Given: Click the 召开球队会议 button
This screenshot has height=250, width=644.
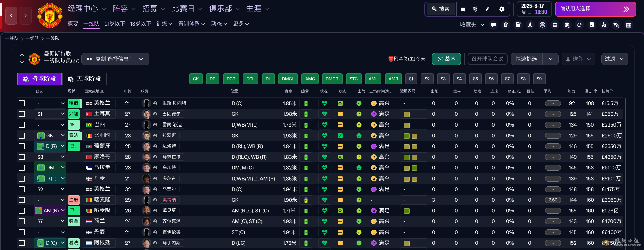Looking at the screenshot, I should pos(487,59).
